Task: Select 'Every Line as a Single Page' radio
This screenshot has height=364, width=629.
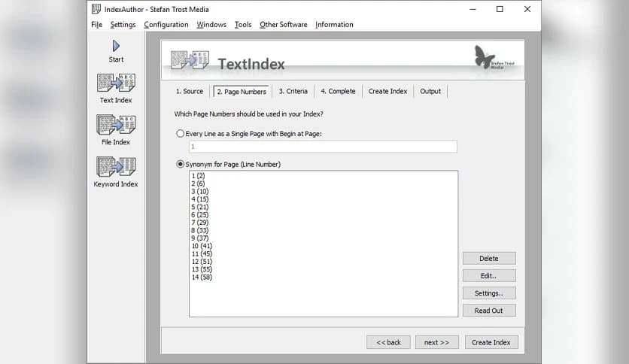Action: point(180,133)
